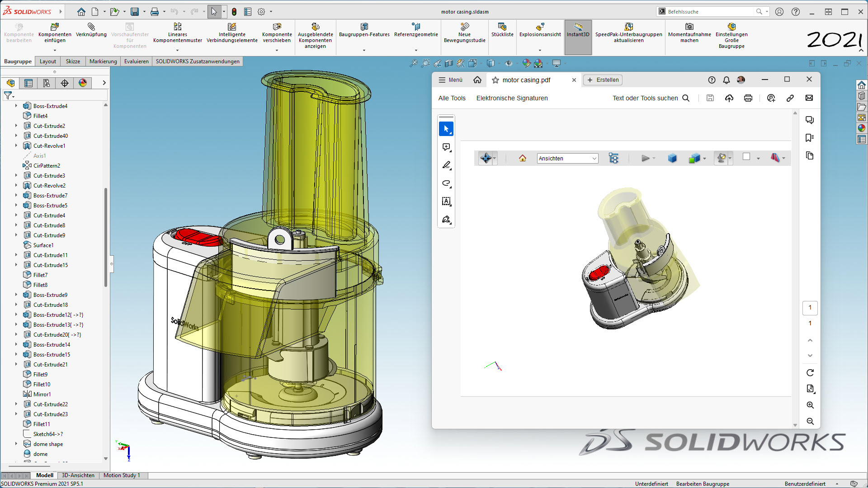Expand the dome shape tree node
This screenshot has width=868, height=488.
pos(16,444)
